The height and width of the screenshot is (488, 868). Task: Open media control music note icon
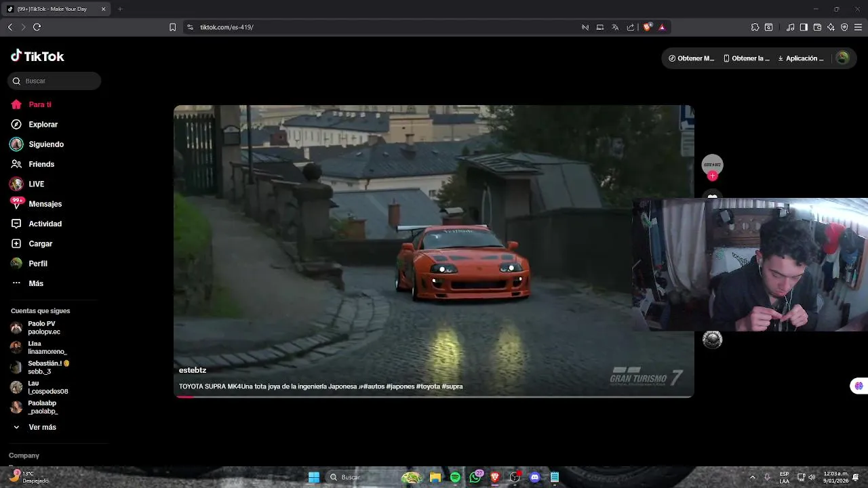(790, 27)
